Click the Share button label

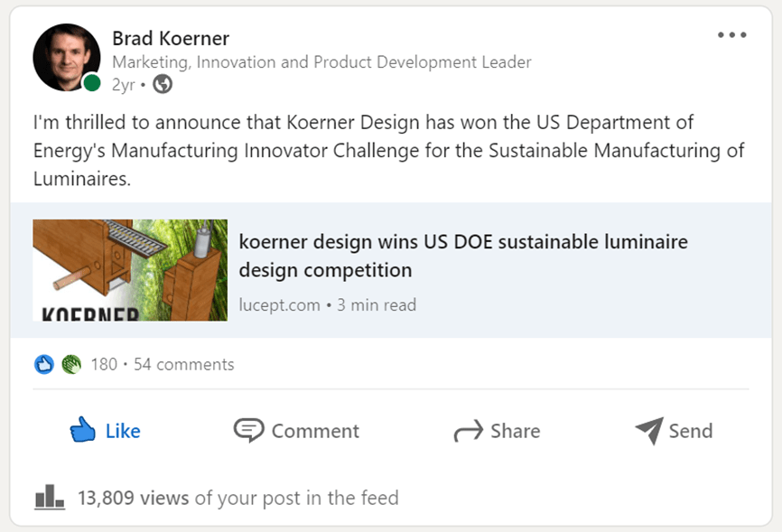pos(515,431)
